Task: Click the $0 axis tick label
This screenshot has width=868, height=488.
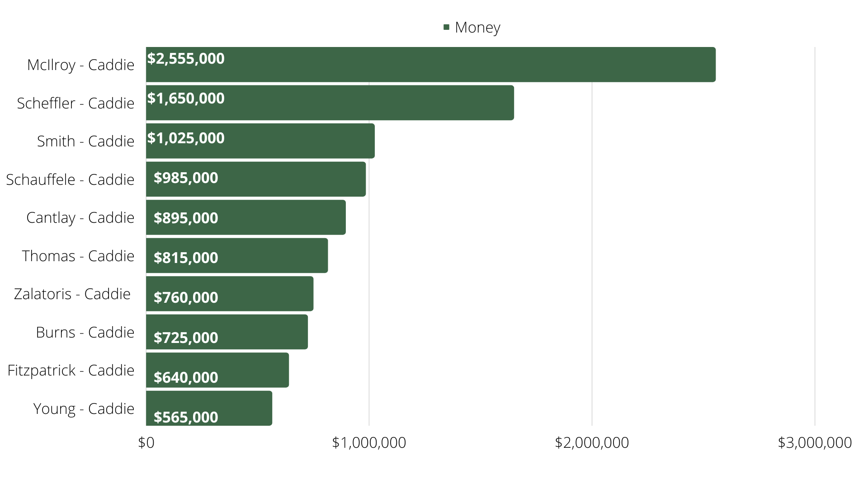Action: [x=146, y=443]
